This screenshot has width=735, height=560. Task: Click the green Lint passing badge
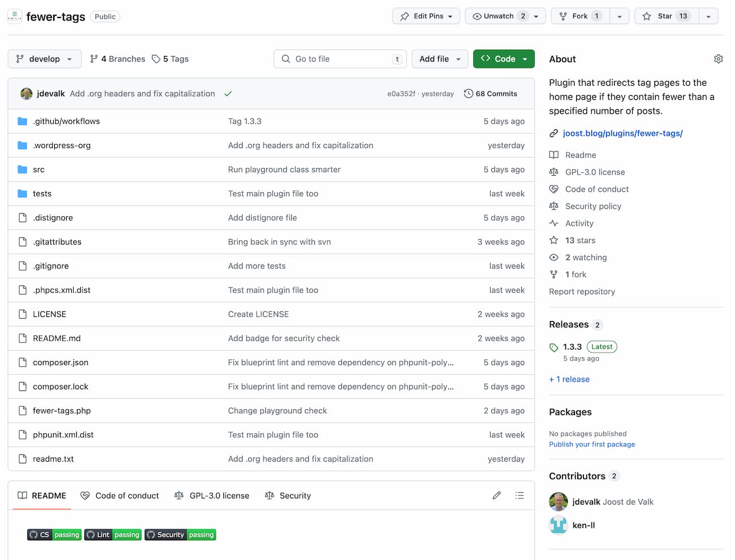pos(113,535)
